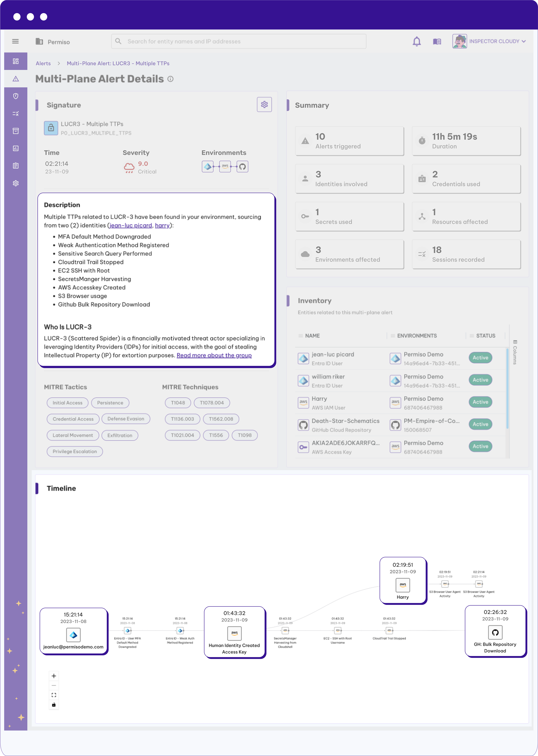Open the NAME column header menu

[x=301, y=336]
